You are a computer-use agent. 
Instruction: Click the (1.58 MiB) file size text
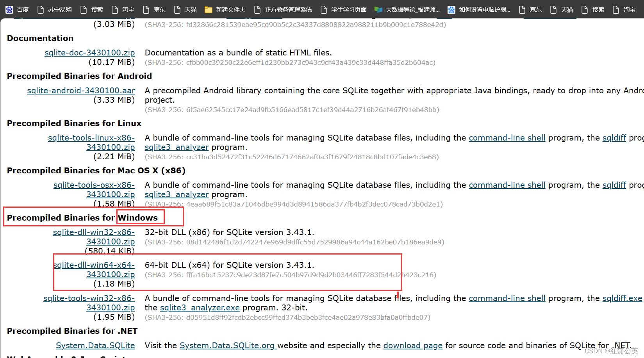[114, 204]
